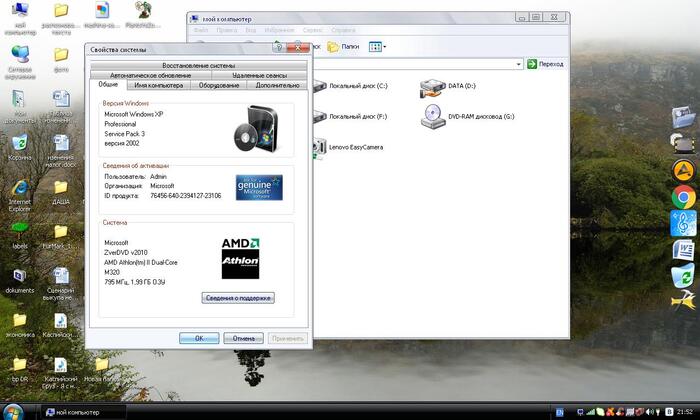Screen dimensions: 700x420
Task: Switch to the Имя компьютера tab
Action: tap(160, 85)
